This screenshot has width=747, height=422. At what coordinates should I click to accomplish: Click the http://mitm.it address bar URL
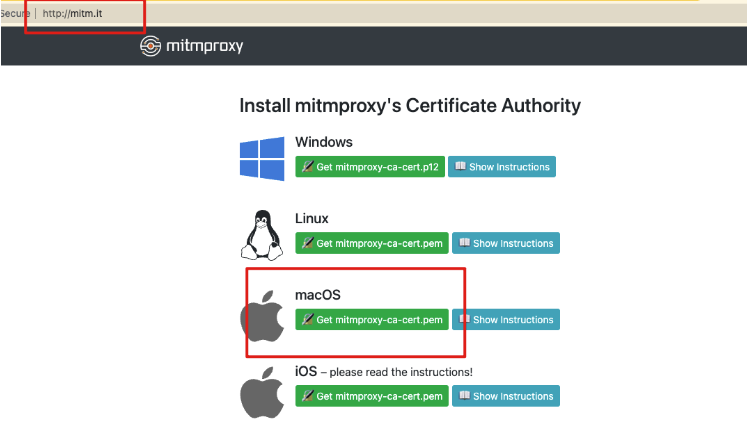pos(72,13)
